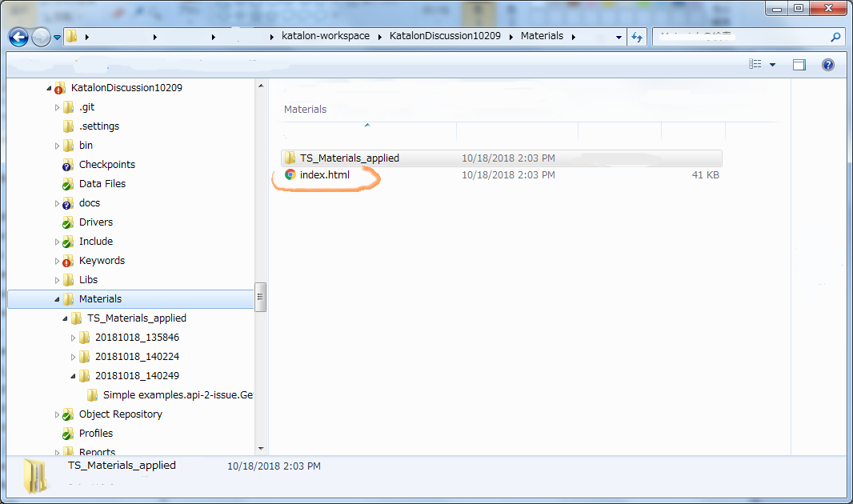The image size is (853, 504).
Task: Select the Libs folder in tree
Action: click(88, 279)
